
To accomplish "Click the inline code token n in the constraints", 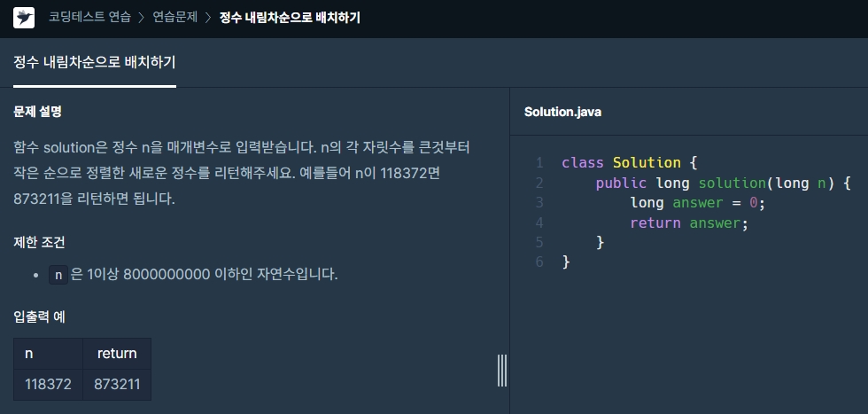I will (58, 274).
